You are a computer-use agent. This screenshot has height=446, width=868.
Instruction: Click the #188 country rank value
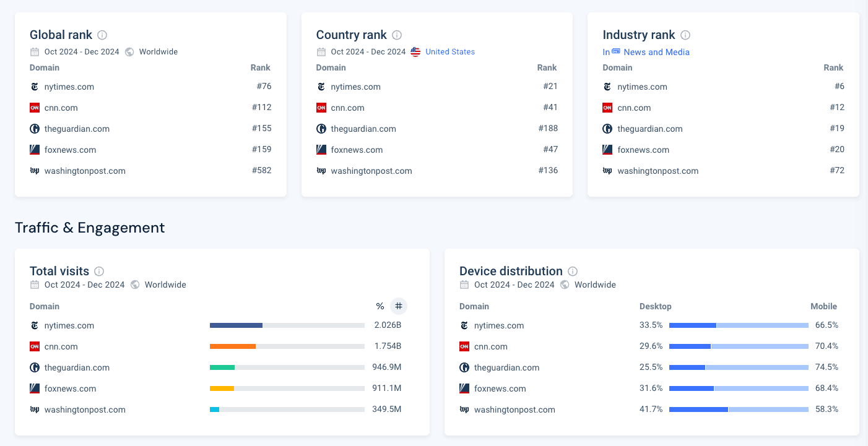pos(548,128)
